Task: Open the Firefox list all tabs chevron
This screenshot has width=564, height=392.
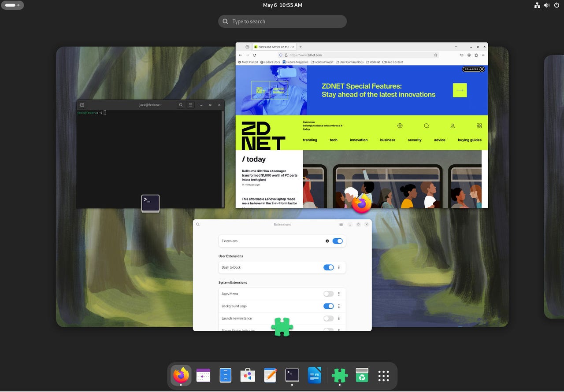Action: click(x=456, y=47)
